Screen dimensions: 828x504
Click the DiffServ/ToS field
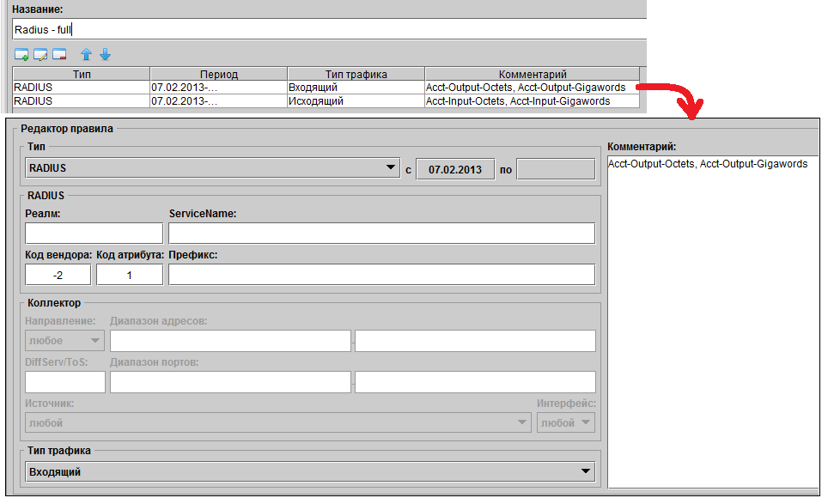65,382
